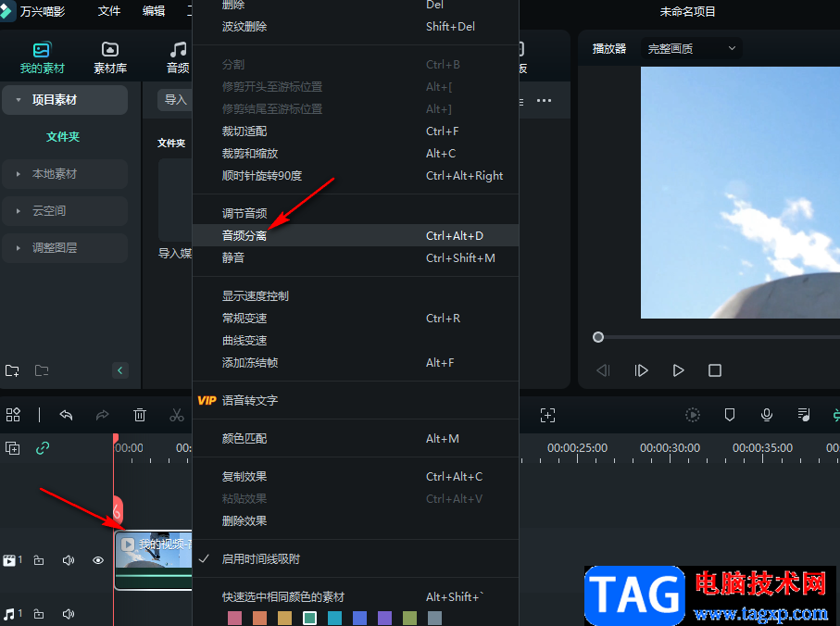Record voiceover with the microphone icon

(767, 415)
